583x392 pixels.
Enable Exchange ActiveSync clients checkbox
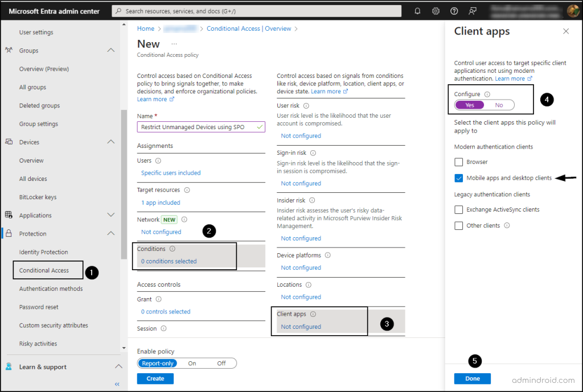coord(459,210)
